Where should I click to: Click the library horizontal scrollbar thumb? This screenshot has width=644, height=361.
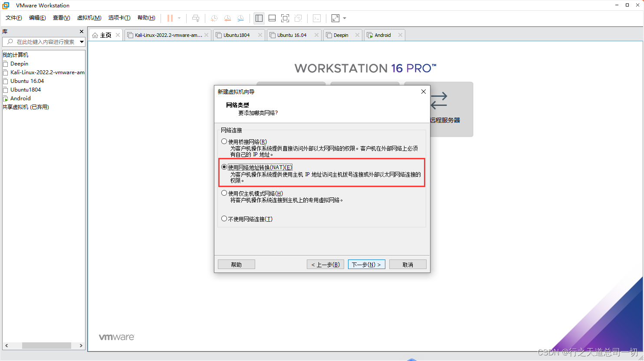(x=46, y=345)
